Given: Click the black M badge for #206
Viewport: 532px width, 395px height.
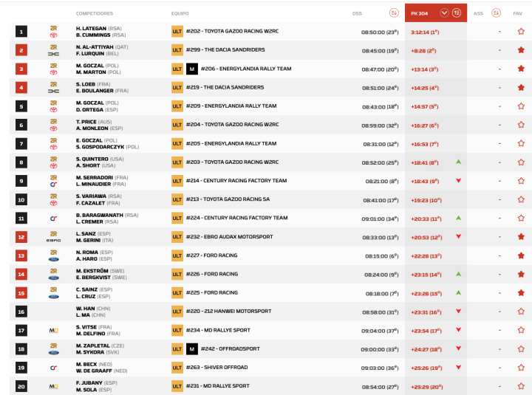Looking at the screenshot, I should [x=192, y=69].
